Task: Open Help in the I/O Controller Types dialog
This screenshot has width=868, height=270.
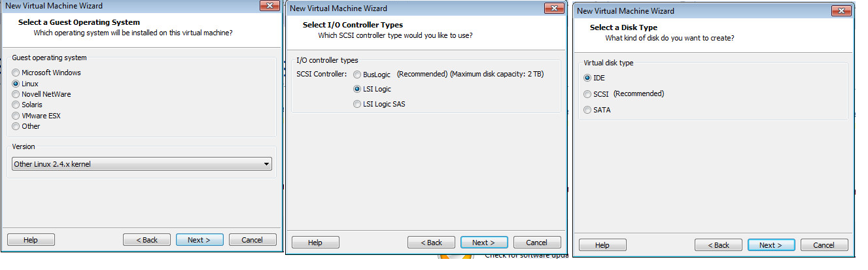Action: (315, 243)
